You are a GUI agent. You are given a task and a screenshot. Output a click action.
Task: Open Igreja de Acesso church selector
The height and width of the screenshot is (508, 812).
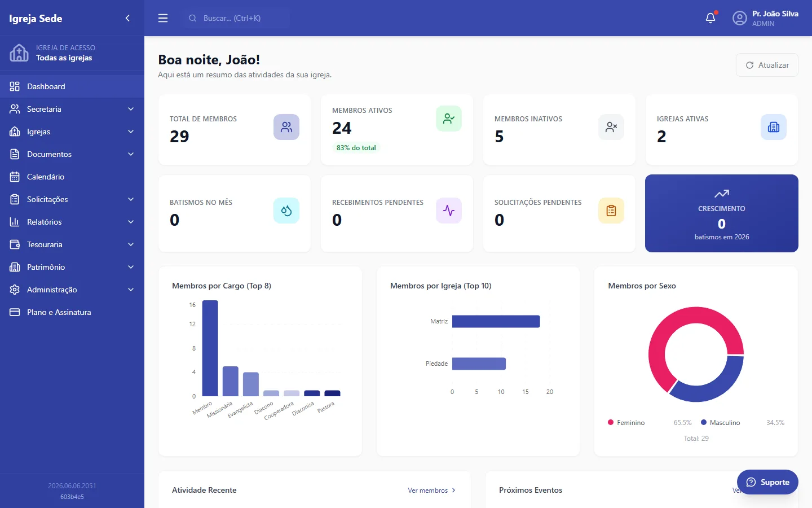[72, 53]
